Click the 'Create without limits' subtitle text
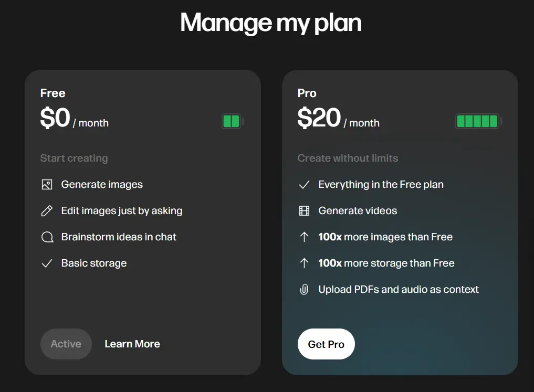Screen dimensions: 534x392 348,158
